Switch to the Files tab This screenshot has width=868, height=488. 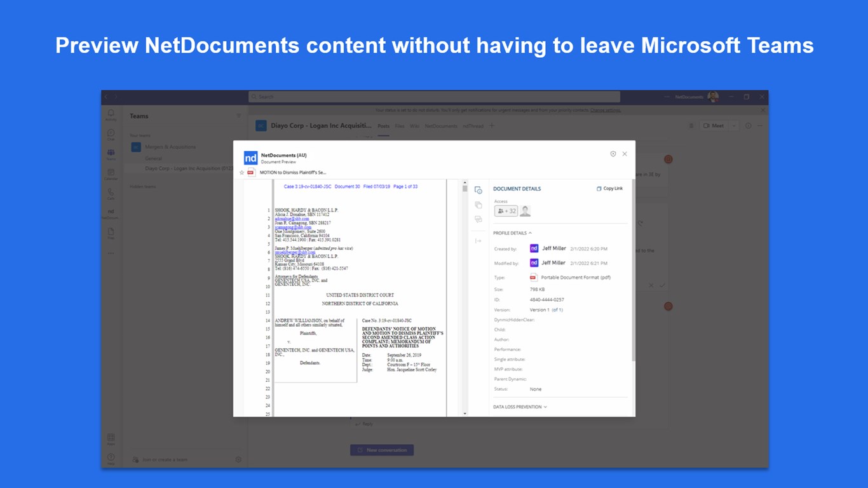tap(400, 126)
